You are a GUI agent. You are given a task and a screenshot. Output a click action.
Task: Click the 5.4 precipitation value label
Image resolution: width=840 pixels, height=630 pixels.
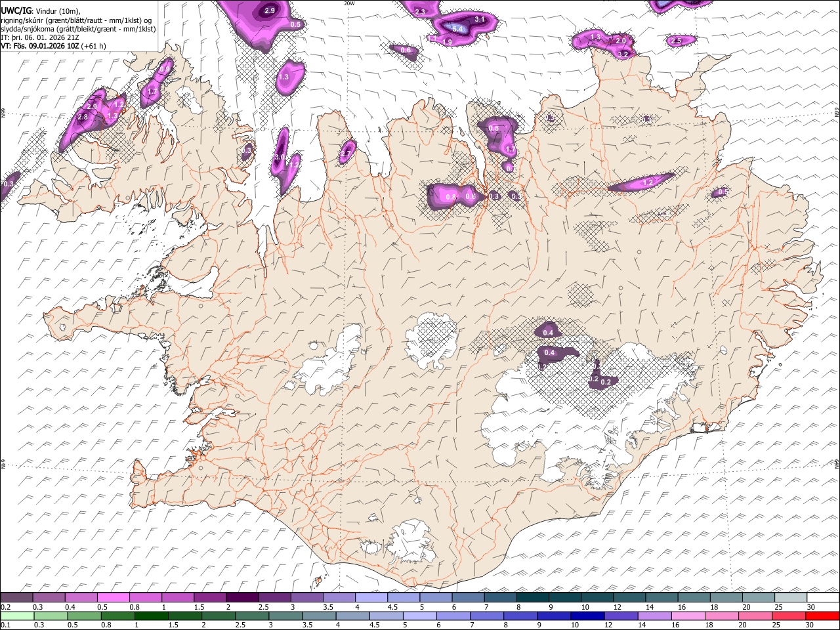tap(458, 29)
